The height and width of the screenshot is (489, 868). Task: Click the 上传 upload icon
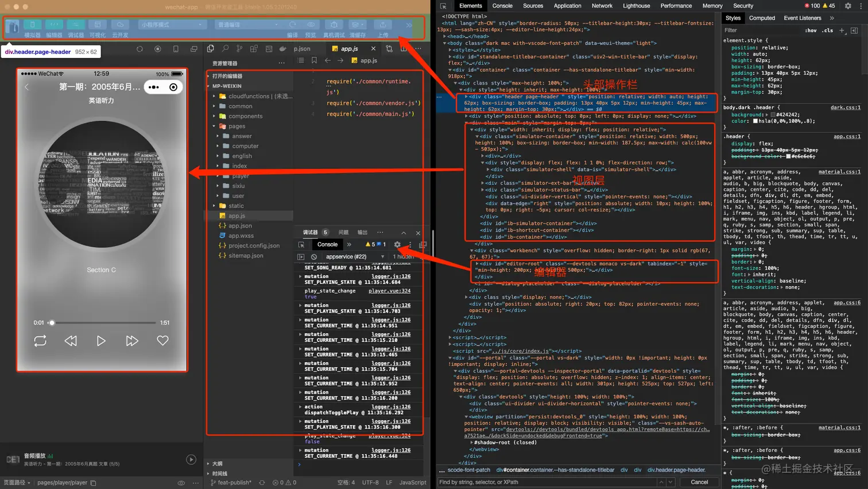click(x=383, y=25)
